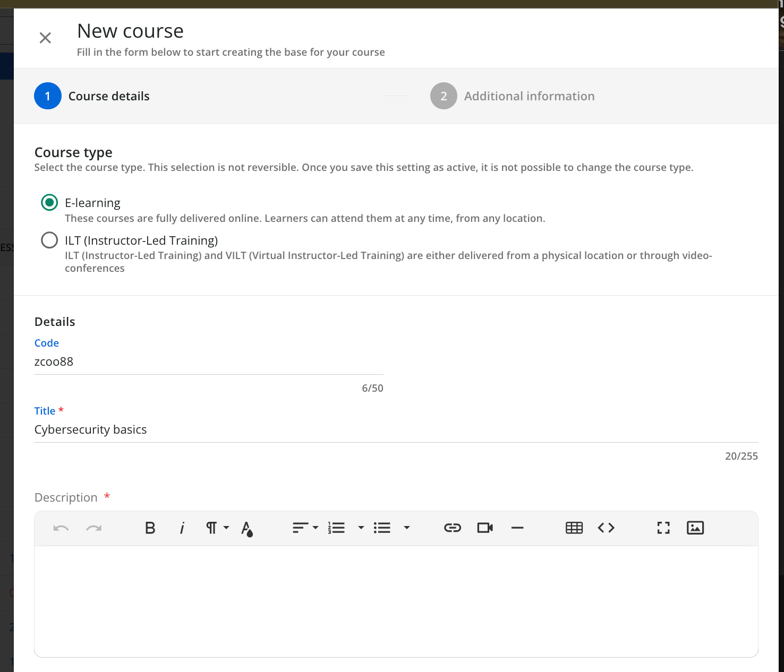Click the Insert link icon
The image size is (784, 672).
click(452, 528)
